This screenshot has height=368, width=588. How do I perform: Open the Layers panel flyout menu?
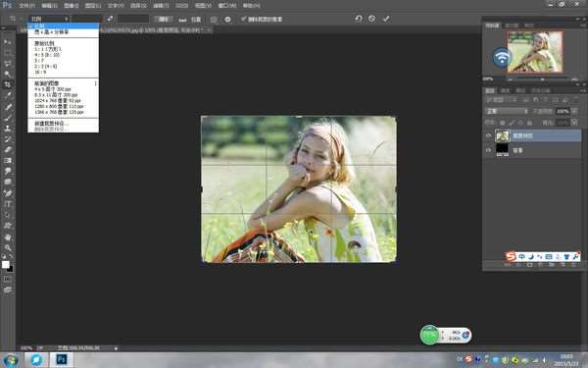(583, 90)
